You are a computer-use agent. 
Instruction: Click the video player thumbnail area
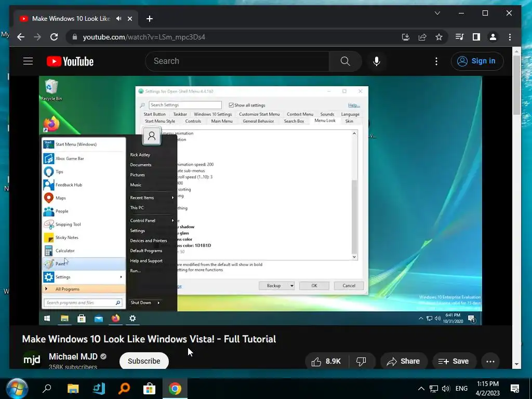[260, 200]
